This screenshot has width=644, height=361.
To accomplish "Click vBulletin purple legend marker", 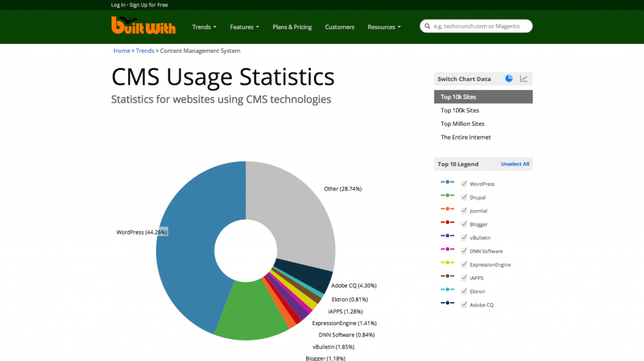I will (x=447, y=236).
